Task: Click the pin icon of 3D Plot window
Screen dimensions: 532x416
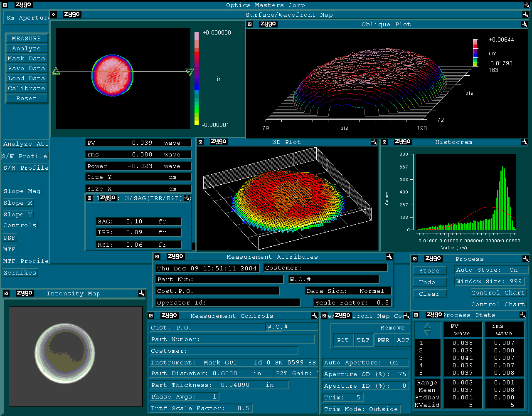Action: point(374,142)
